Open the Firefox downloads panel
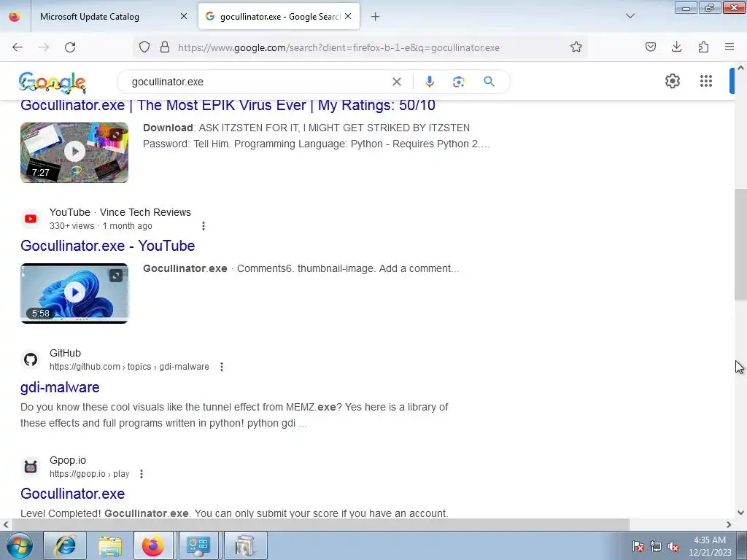Image resolution: width=747 pixels, height=560 pixels. pos(676,47)
